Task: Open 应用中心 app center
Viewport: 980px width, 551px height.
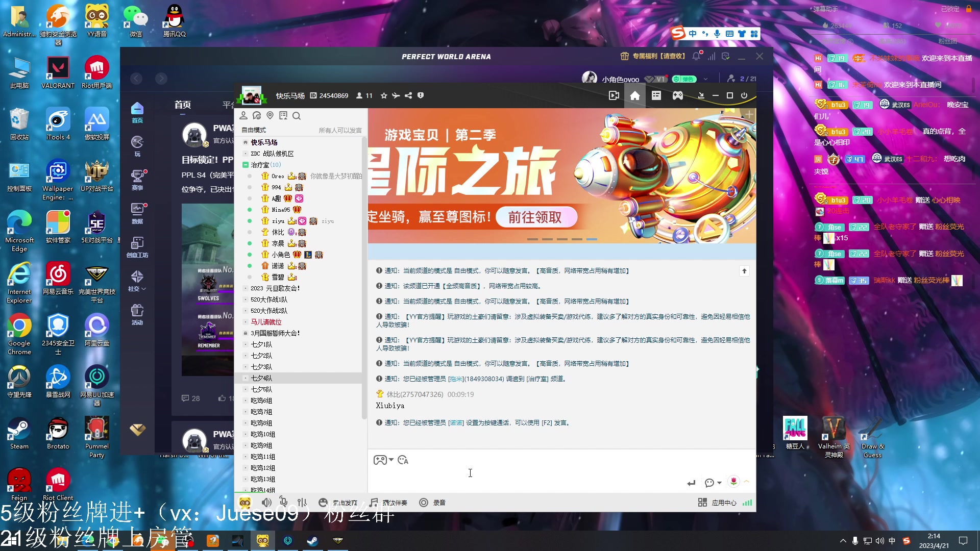Action: (x=717, y=503)
